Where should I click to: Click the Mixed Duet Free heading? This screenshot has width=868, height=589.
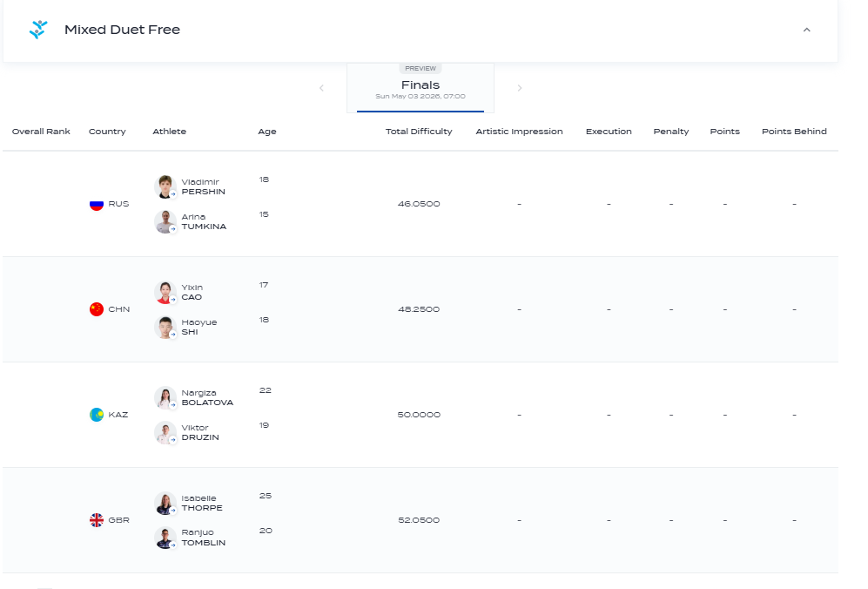click(123, 30)
